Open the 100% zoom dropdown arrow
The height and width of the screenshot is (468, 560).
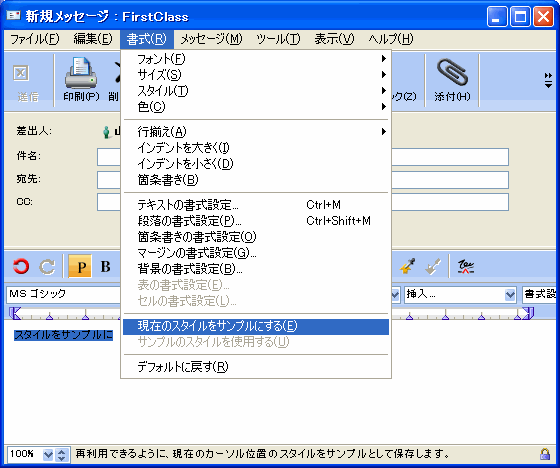[48, 455]
